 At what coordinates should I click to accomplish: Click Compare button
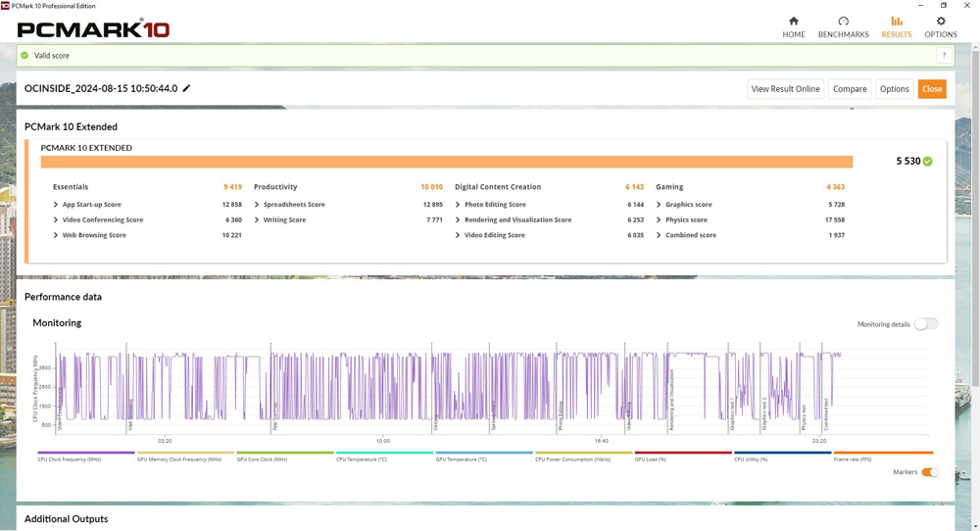coord(850,89)
